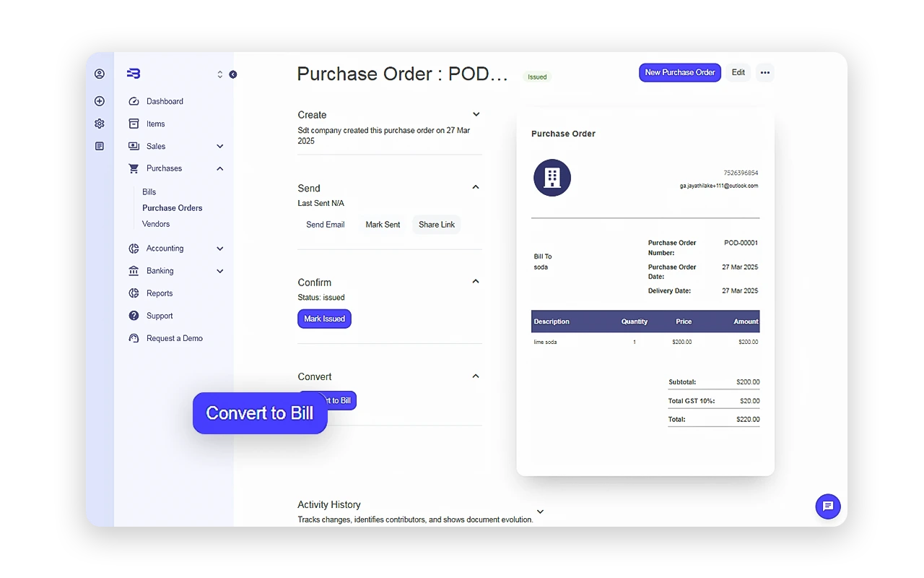The width and height of the screenshot is (924, 578).
Task: Click the POD-00001 order number
Action: (741, 243)
